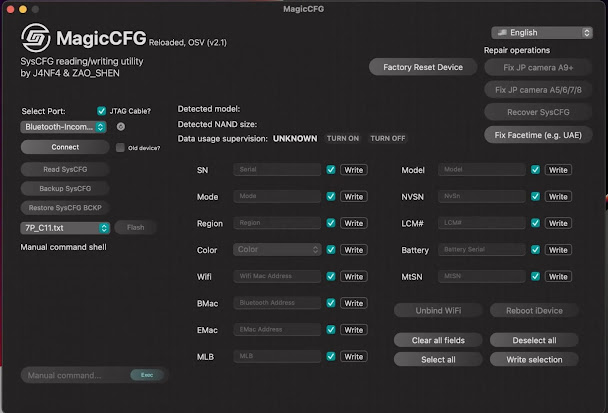Toggle the MLB row checkbox
This screenshot has height=413, width=608.
point(331,356)
